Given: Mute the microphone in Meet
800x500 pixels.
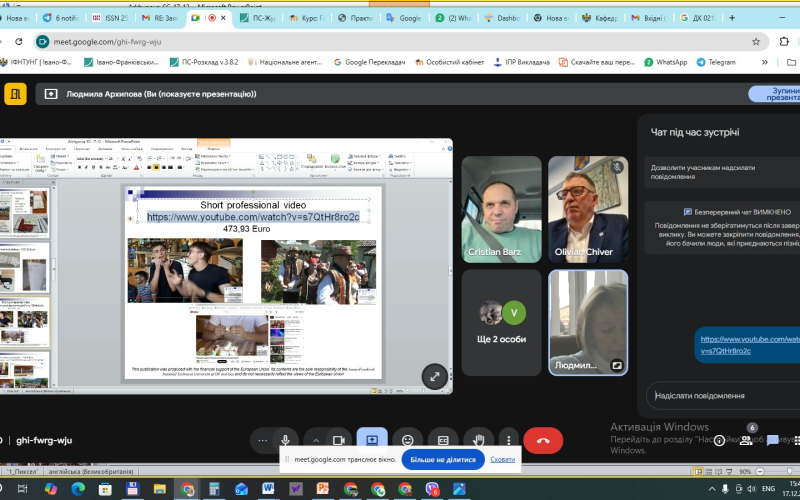Looking at the screenshot, I should [286, 440].
